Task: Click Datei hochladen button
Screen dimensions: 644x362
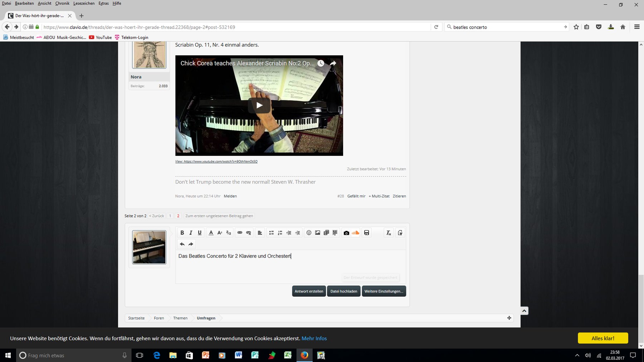Action: click(x=343, y=291)
